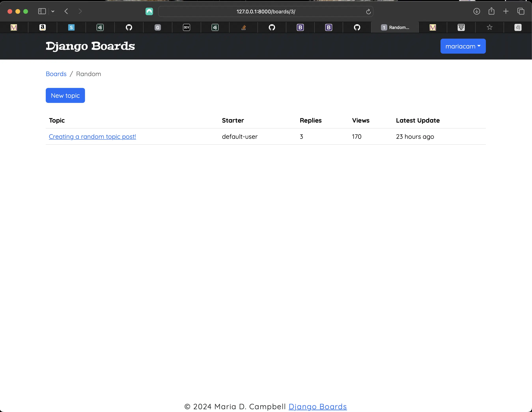The height and width of the screenshot is (412, 532).
Task: Click the replies count '3'
Action: click(301, 137)
